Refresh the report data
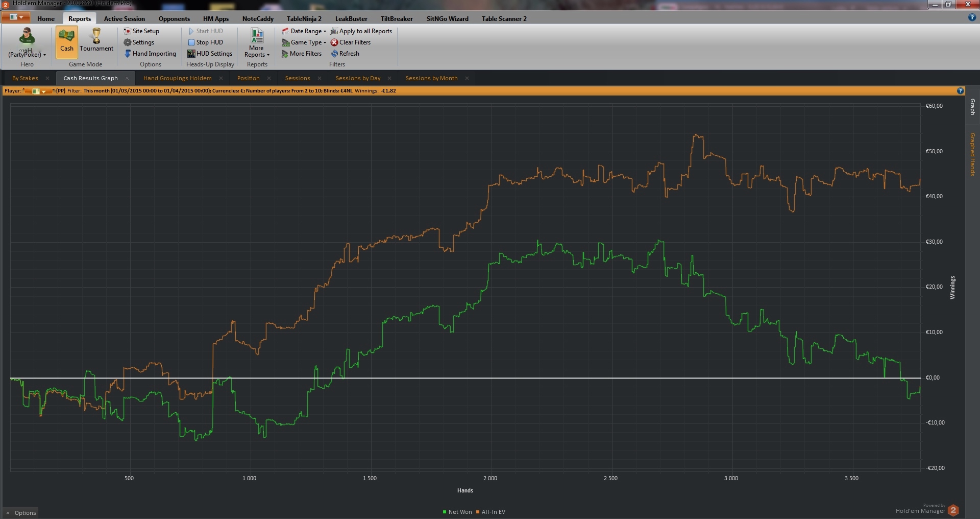Screen dimensions: 980x519 pos(345,54)
